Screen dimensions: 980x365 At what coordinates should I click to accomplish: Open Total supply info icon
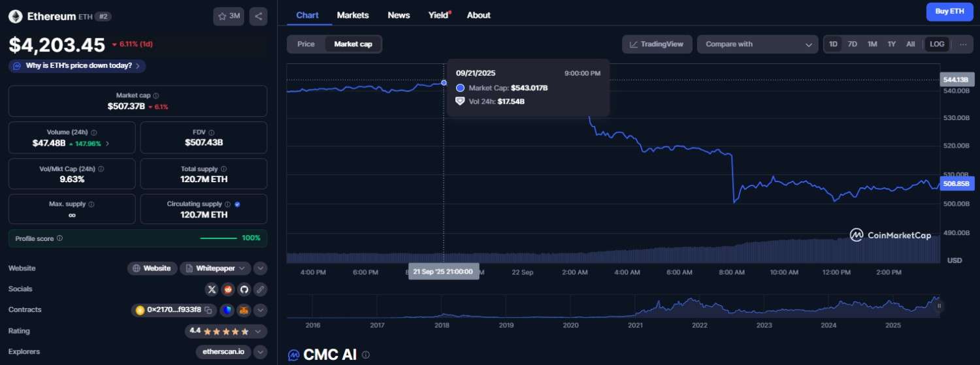point(224,168)
